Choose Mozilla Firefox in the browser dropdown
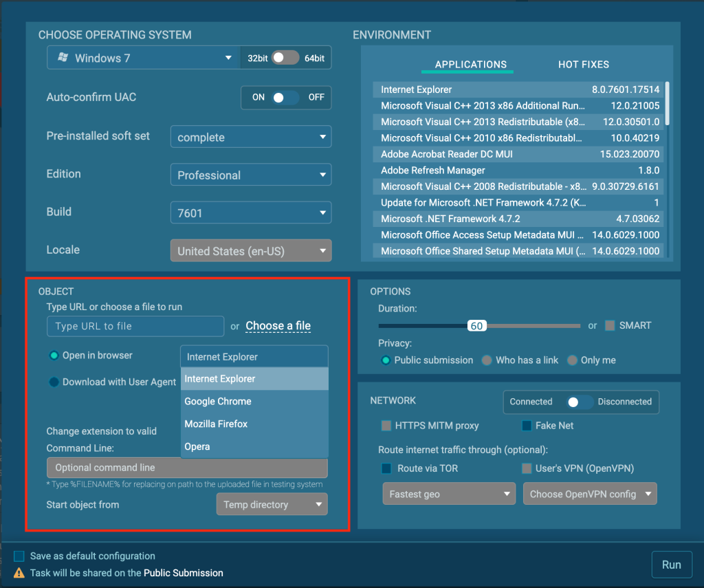This screenshot has width=704, height=588. 216,424
